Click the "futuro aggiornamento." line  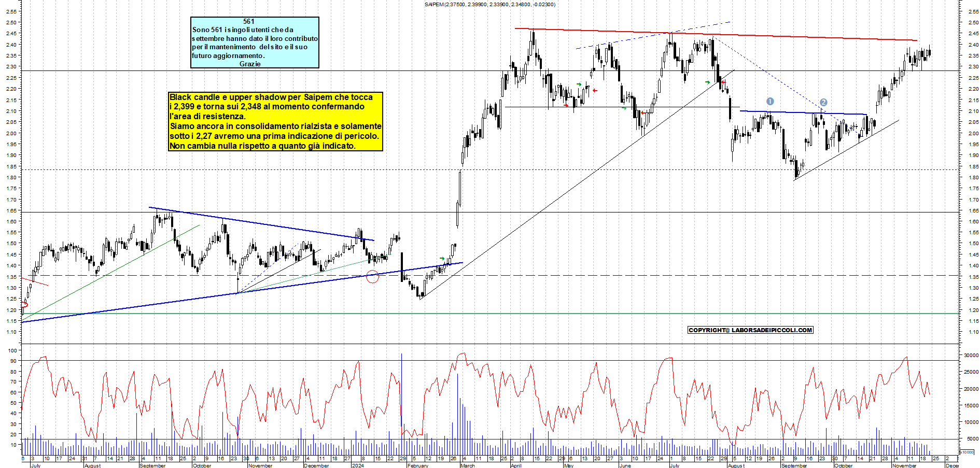pos(228,55)
